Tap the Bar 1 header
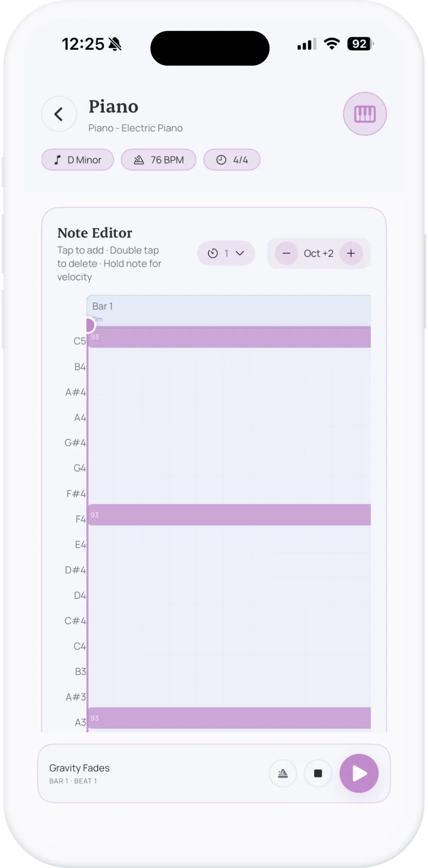This screenshot has width=428, height=868. [229, 307]
